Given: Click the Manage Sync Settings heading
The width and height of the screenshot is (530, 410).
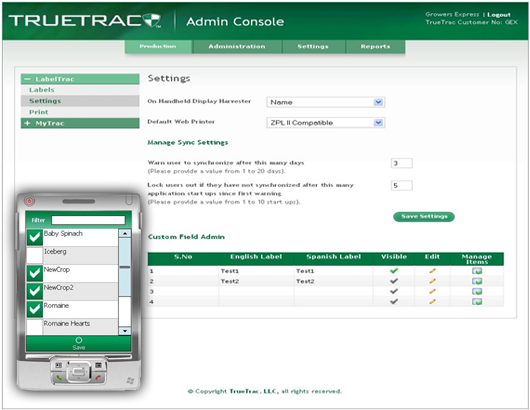Looking at the screenshot, I should (x=188, y=143).
